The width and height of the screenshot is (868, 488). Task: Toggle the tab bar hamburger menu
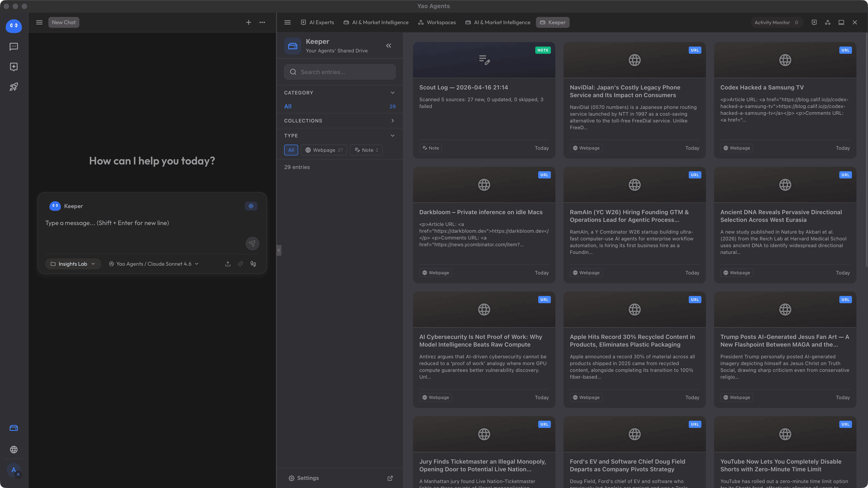pyautogui.click(x=288, y=22)
